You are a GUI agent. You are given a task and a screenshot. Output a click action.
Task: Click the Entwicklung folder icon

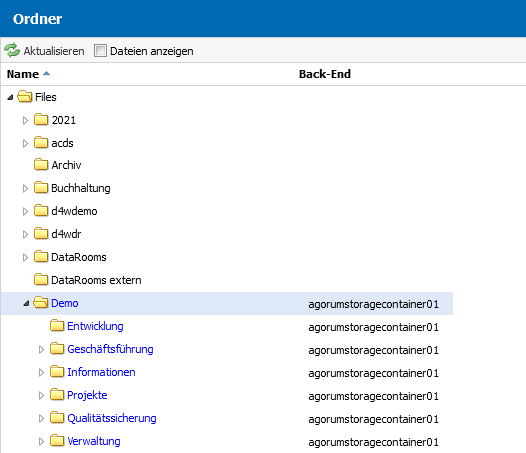tap(57, 326)
